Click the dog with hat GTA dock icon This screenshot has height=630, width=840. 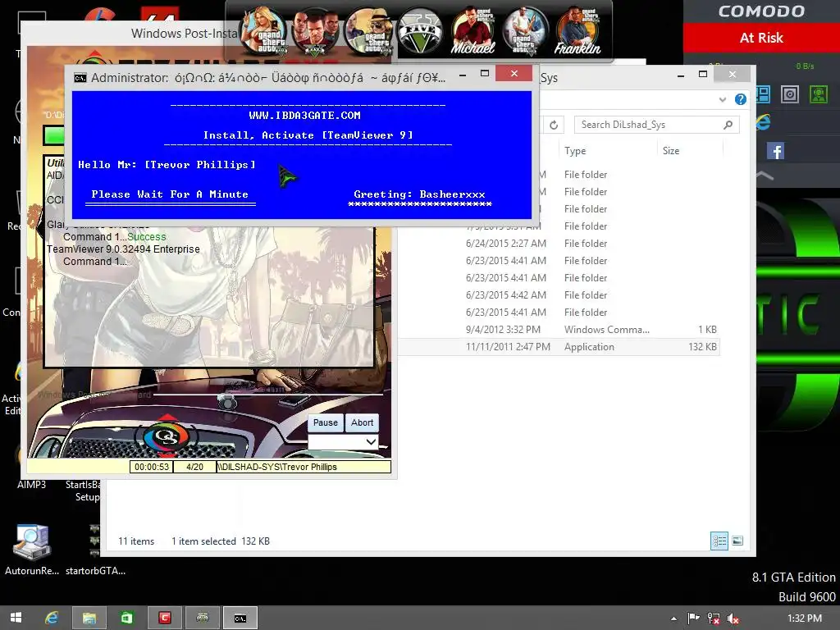[368, 31]
